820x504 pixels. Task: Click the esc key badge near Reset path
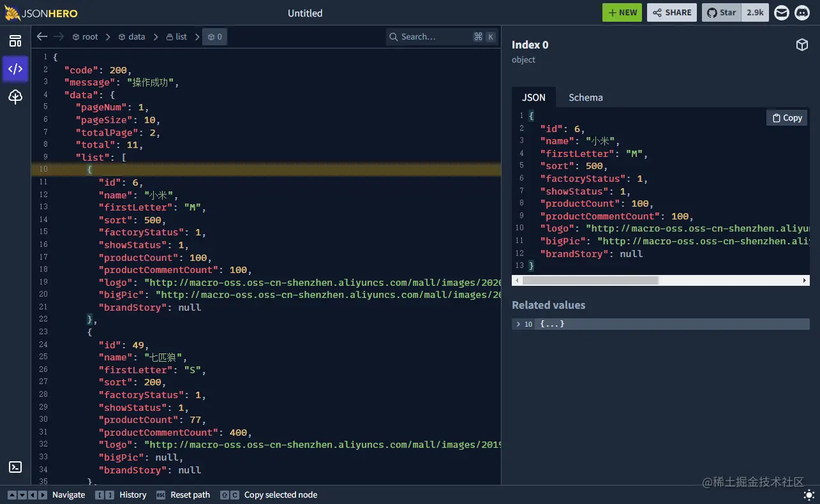(x=160, y=494)
